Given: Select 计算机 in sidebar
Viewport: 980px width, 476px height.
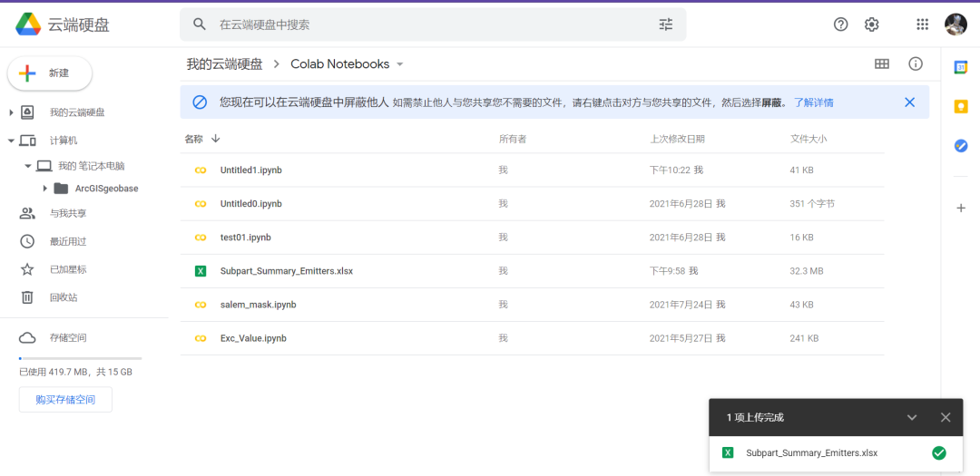Looking at the screenshot, I should [64, 141].
